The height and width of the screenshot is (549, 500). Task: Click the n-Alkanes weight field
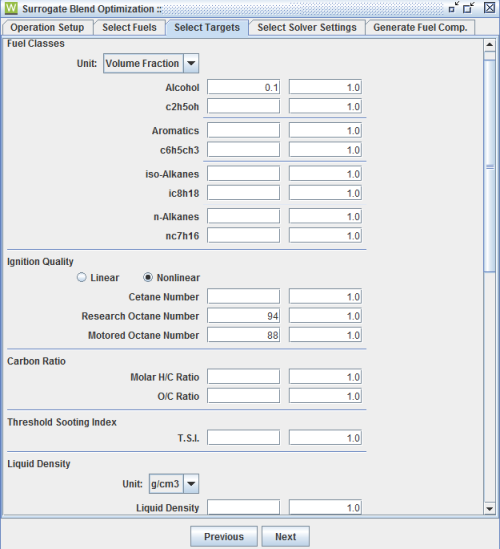325,217
